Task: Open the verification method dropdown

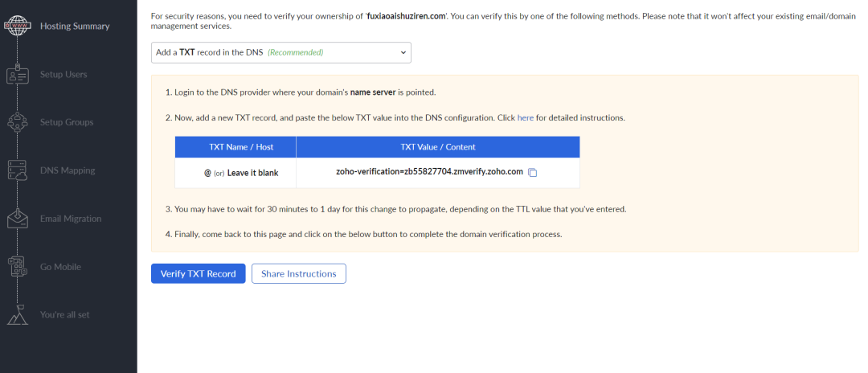Action: click(x=280, y=52)
